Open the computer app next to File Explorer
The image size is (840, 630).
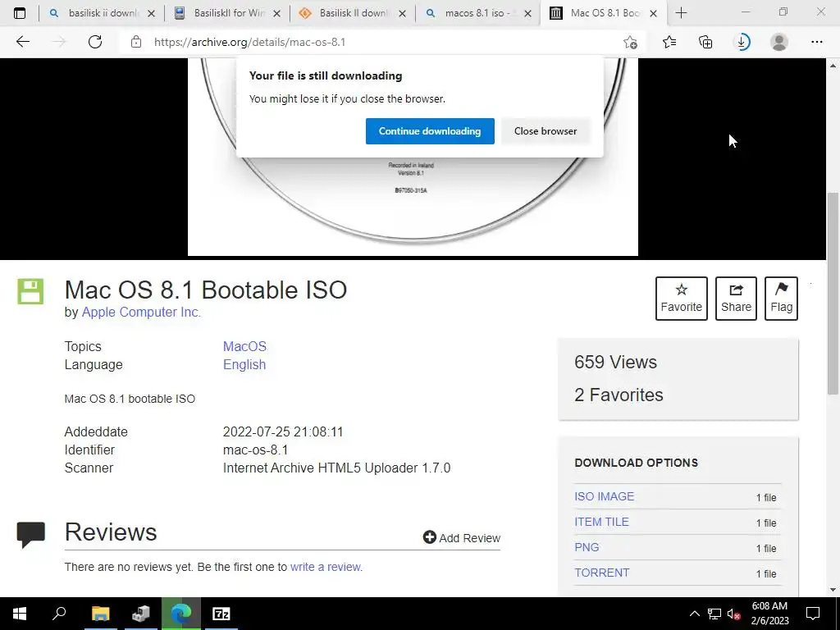pyautogui.click(x=141, y=614)
